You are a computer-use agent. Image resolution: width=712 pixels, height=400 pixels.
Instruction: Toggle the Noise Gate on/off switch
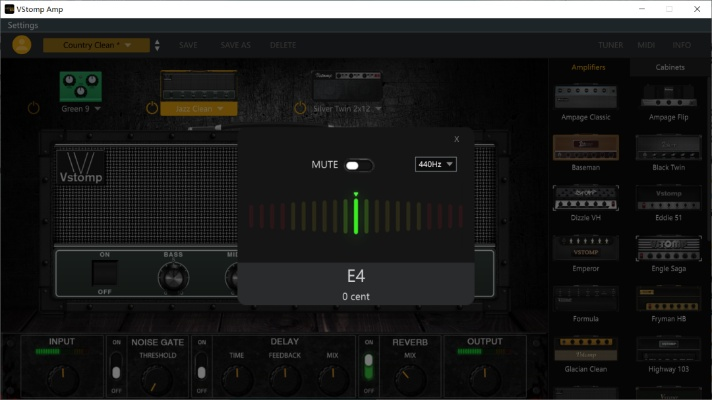click(117, 372)
